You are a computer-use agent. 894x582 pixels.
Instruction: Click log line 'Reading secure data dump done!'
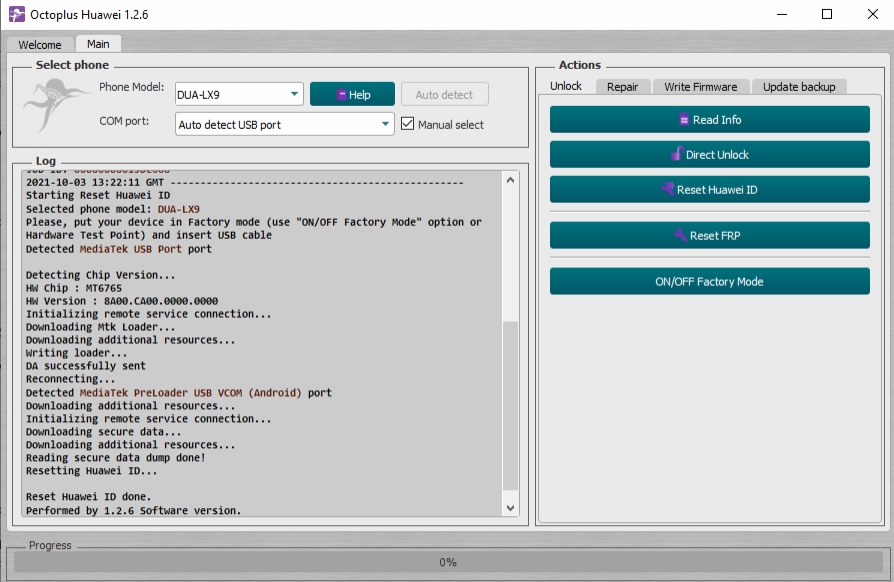pyautogui.click(x=115, y=458)
